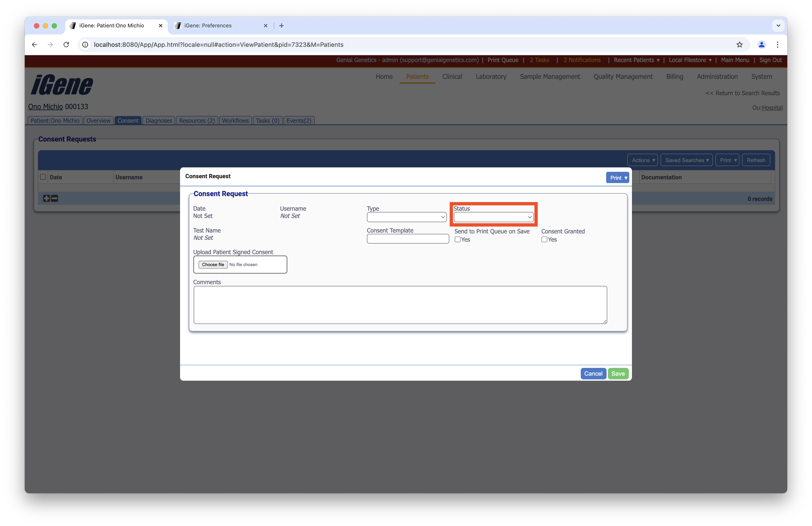This screenshot has height=526, width=812.
Task: Open Chrome three-dot menu
Action: click(778, 45)
